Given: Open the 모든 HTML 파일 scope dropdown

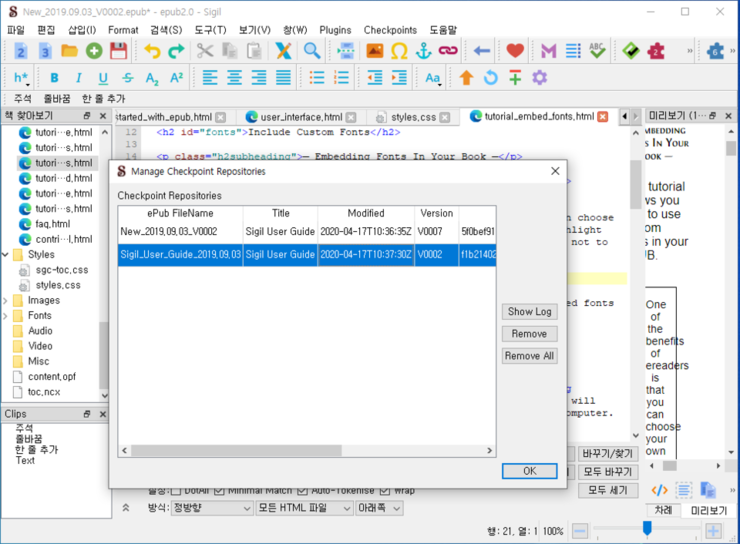Looking at the screenshot, I should (304, 508).
